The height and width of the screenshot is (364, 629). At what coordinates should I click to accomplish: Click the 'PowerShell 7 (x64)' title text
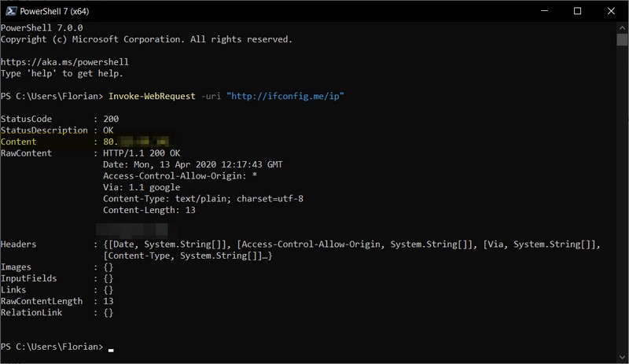(62, 11)
